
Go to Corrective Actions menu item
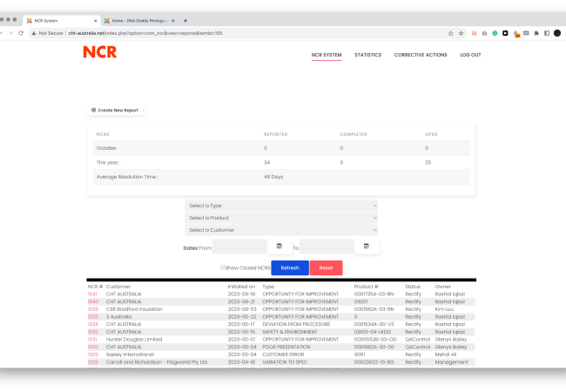tap(421, 55)
